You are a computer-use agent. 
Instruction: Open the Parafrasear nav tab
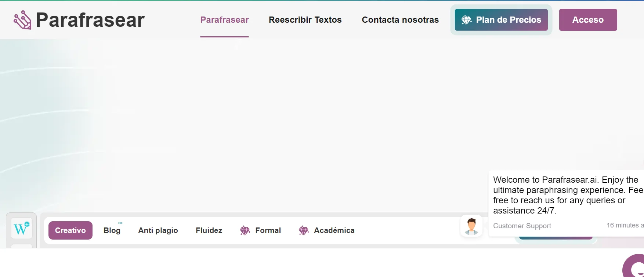pos(224,20)
